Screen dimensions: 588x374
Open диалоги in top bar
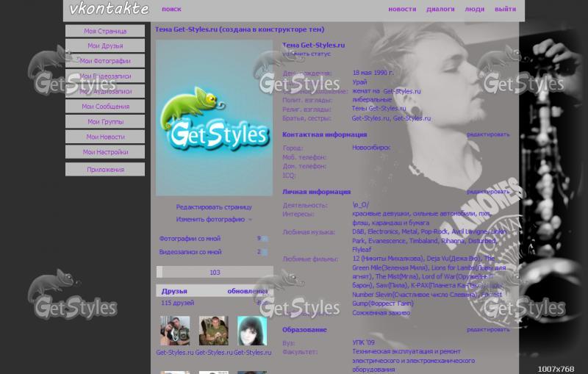point(440,9)
